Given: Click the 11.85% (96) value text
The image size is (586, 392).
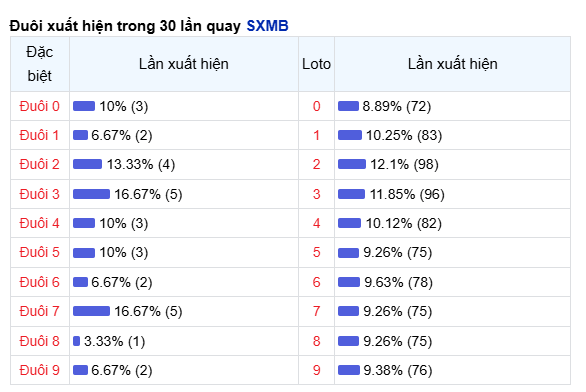Looking at the screenshot, I should pyautogui.click(x=407, y=194).
